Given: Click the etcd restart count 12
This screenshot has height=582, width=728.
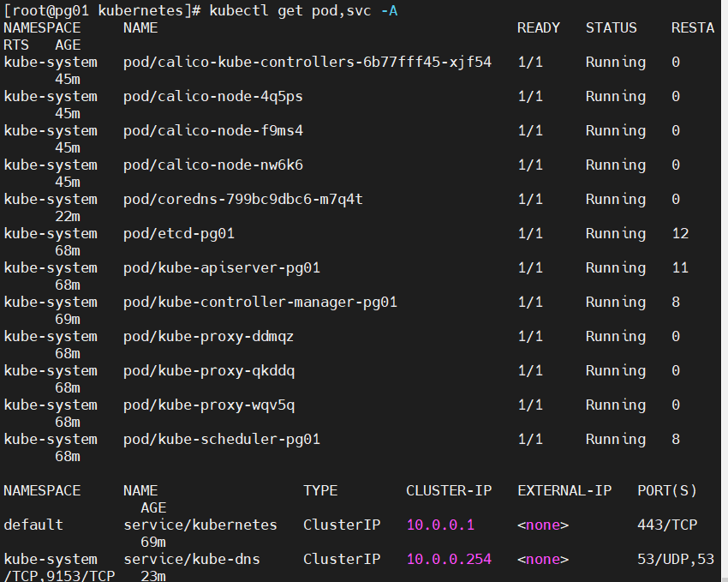Looking at the screenshot, I should tap(680, 233).
